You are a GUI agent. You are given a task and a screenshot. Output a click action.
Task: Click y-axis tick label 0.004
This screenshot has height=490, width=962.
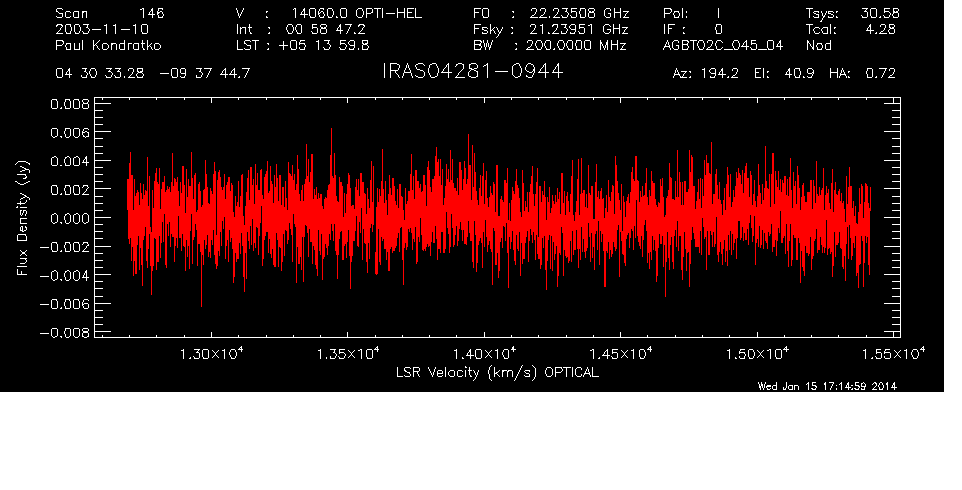[70, 161]
